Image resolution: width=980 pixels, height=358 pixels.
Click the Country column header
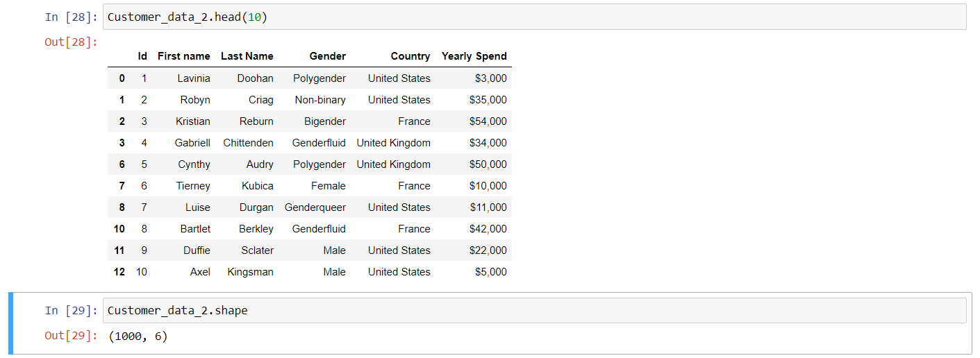pyautogui.click(x=410, y=56)
